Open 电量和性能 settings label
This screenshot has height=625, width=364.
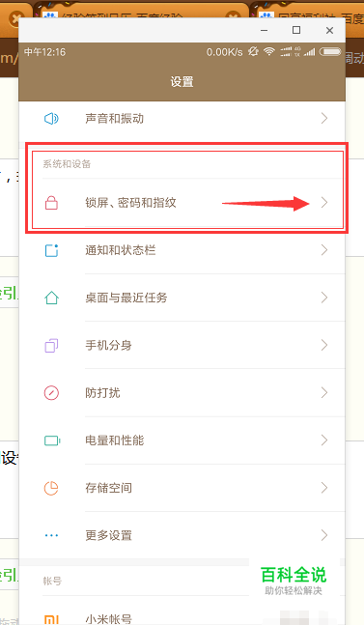pyautogui.click(x=115, y=440)
